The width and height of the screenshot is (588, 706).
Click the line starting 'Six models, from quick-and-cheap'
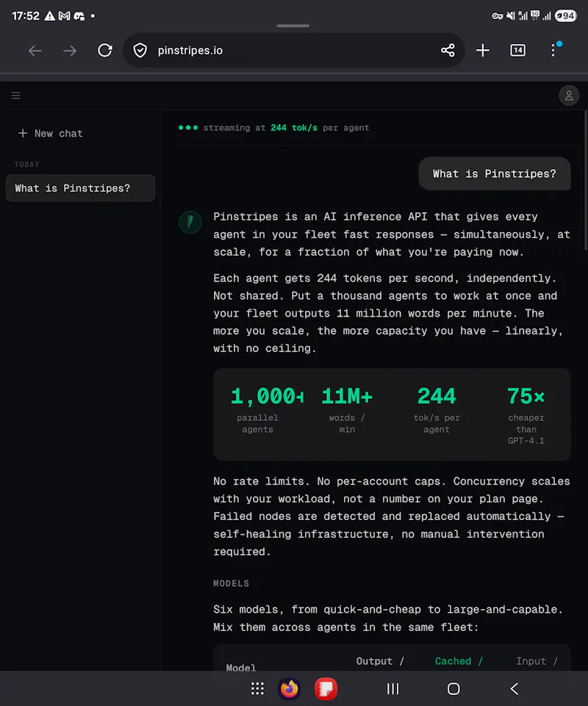point(388,610)
